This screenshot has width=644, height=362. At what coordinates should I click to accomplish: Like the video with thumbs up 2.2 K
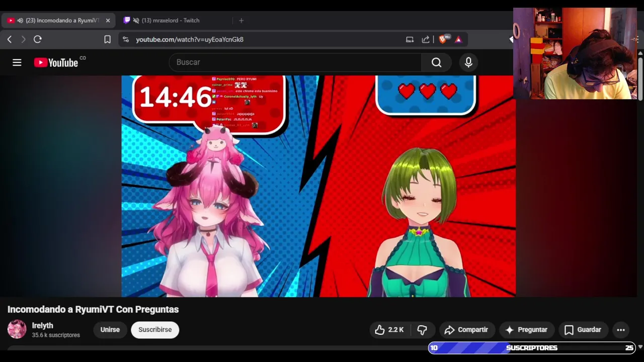pyautogui.click(x=389, y=330)
